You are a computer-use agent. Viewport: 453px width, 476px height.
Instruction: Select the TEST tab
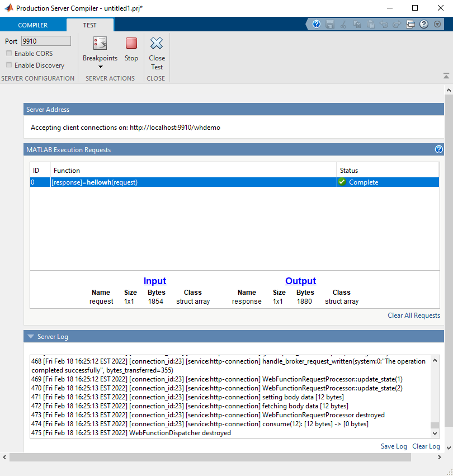[x=89, y=25]
